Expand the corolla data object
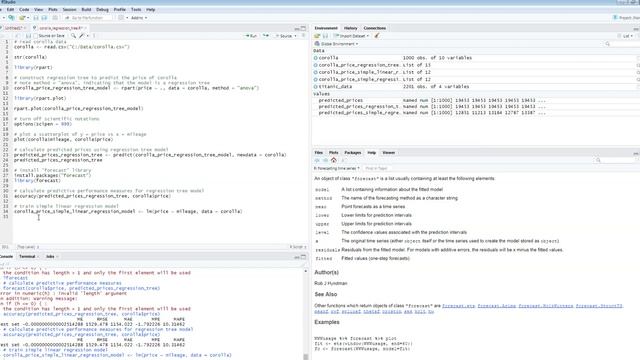The width and height of the screenshot is (640, 360). (316, 58)
